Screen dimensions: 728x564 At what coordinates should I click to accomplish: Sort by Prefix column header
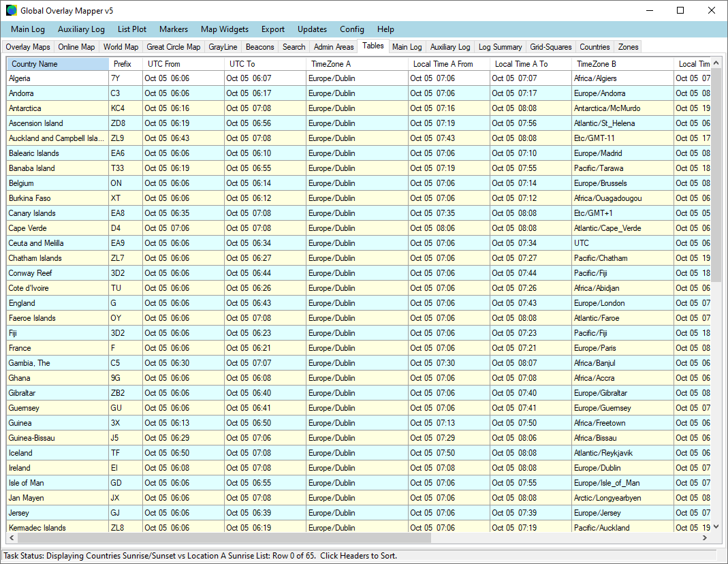coord(125,64)
